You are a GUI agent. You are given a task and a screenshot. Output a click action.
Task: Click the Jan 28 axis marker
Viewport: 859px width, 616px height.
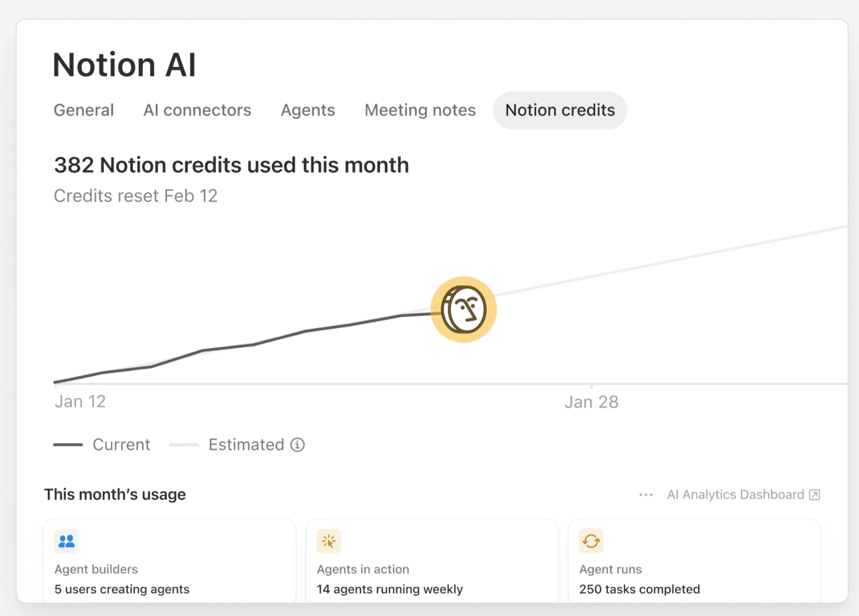pyautogui.click(x=591, y=402)
